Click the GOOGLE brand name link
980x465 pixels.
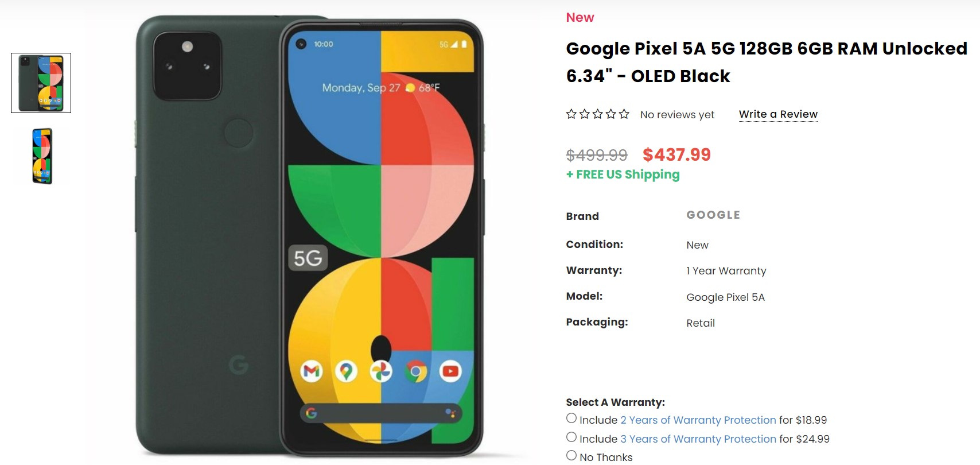713,215
